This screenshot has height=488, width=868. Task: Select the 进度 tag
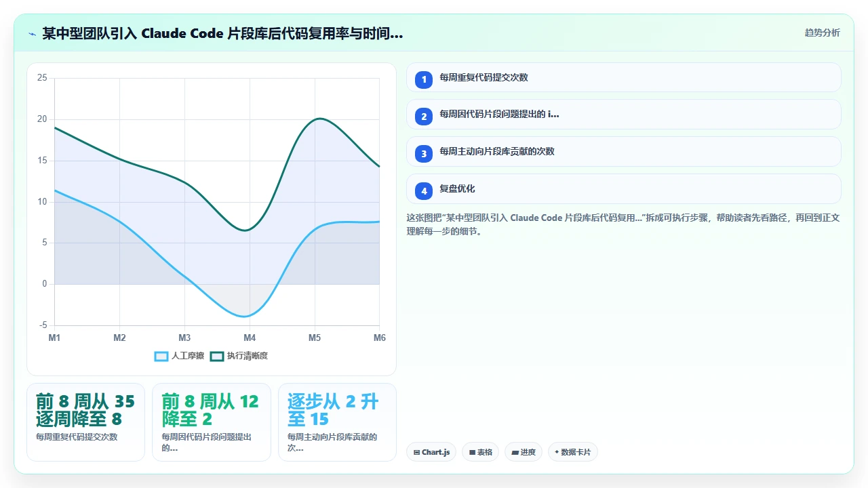point(524,452)
